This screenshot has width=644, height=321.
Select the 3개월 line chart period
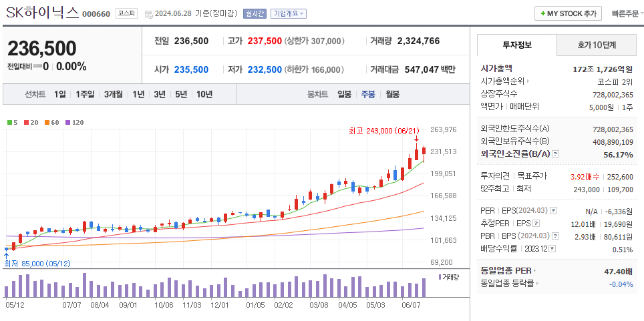114,94
